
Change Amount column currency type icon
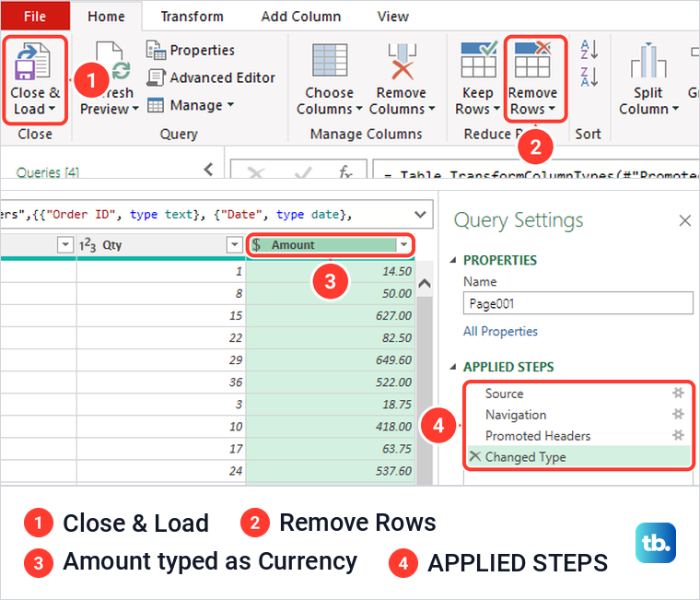pos(256,245)
